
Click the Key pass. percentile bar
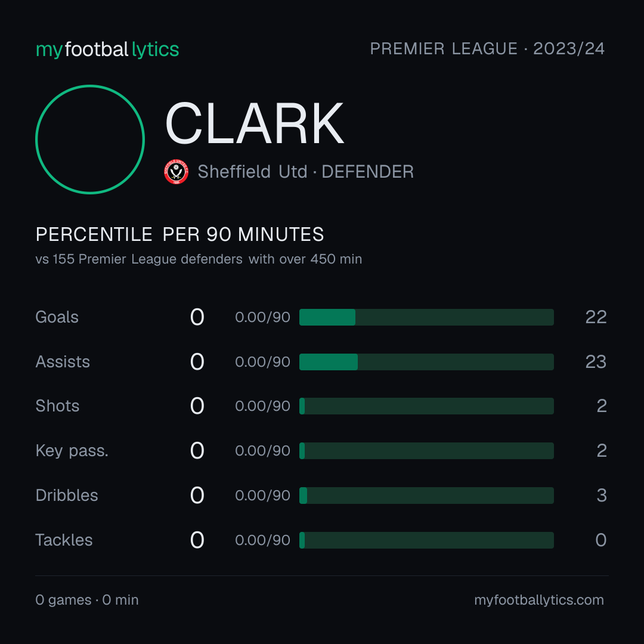426,451
